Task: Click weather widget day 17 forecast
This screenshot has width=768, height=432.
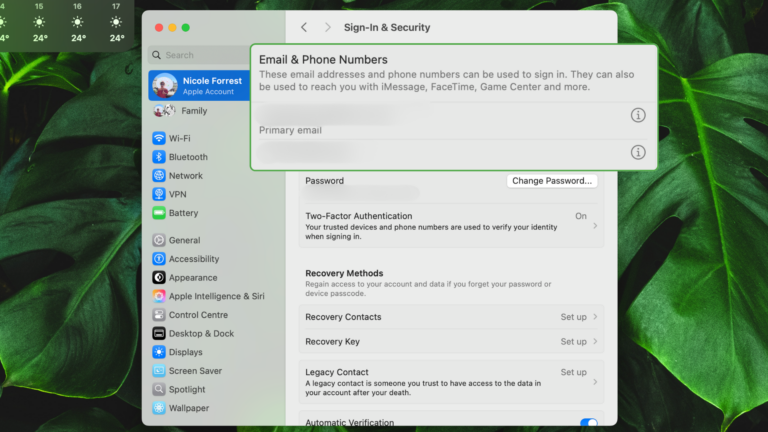Action: (116, 23)
